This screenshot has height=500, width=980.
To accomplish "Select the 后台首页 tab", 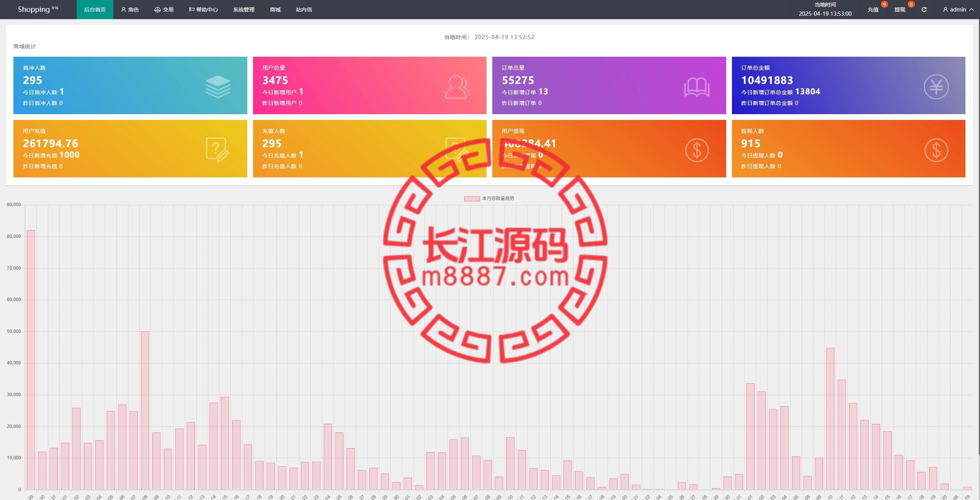I will tap(95, 10).
